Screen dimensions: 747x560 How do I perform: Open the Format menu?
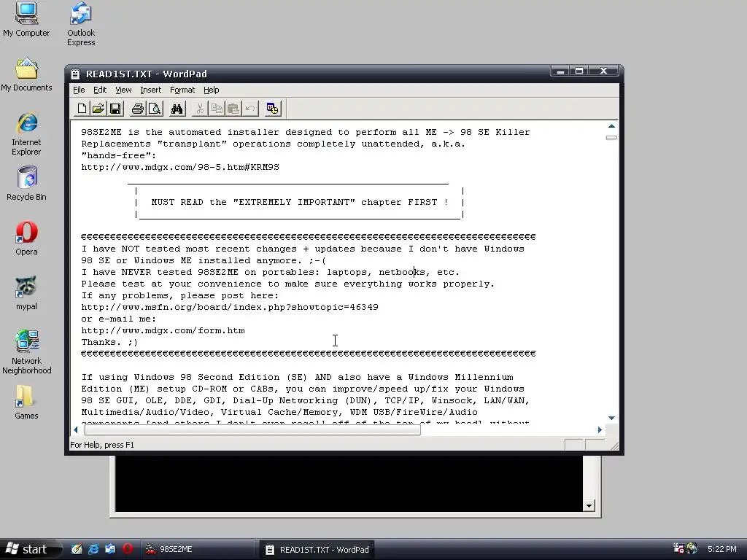(x=182, y=90)
